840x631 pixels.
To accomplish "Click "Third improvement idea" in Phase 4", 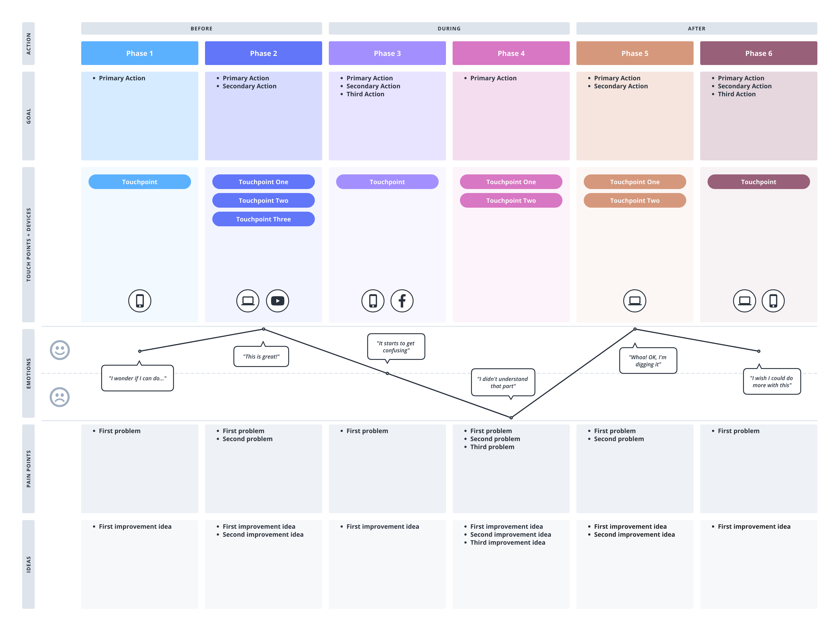I will 508,542.
